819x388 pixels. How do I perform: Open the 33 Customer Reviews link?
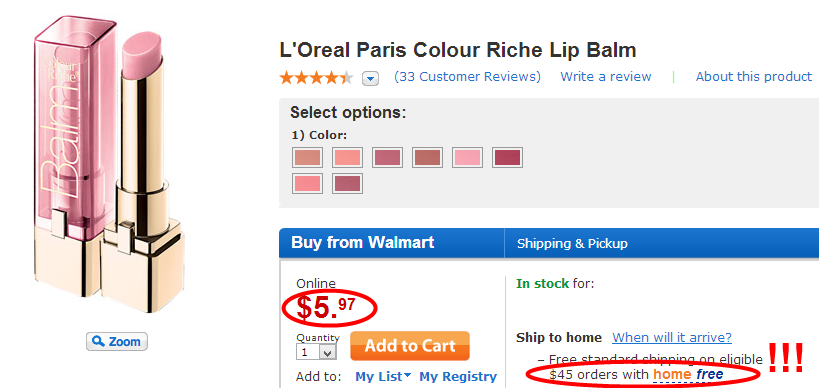pos(467,77)
